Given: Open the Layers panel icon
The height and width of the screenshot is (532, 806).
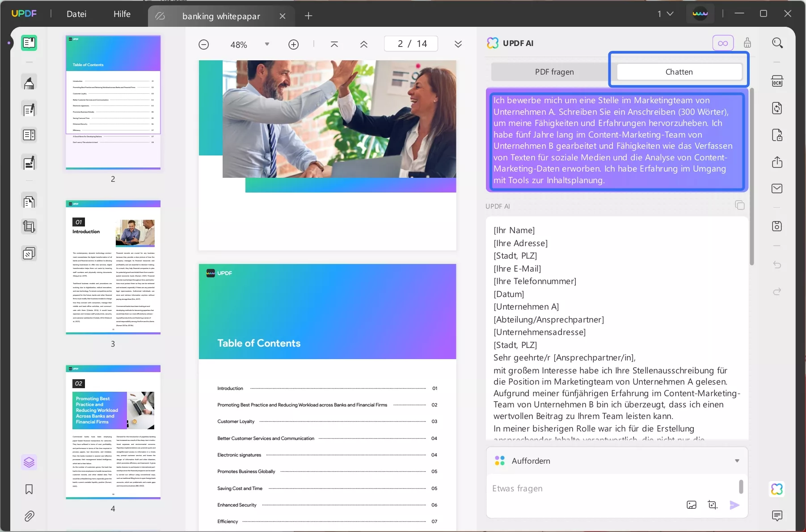Looking at the screenshot, I should 29,462.
